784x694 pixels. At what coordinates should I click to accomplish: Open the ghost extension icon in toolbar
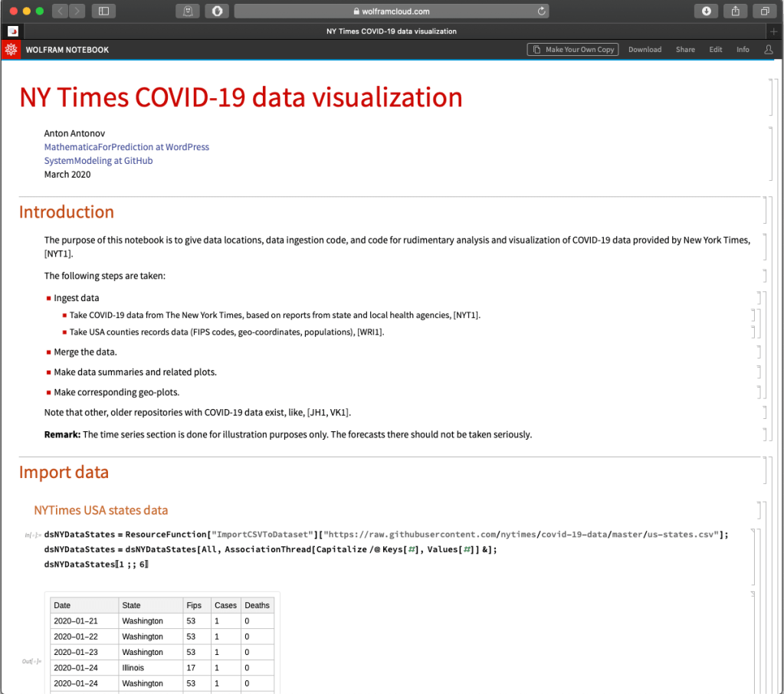tap(188, 11)
